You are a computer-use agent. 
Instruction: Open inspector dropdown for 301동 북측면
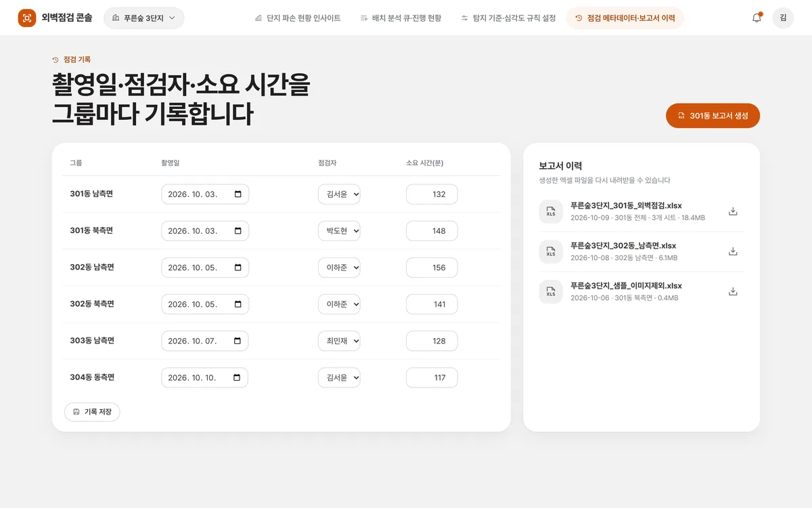pos(339,231)
